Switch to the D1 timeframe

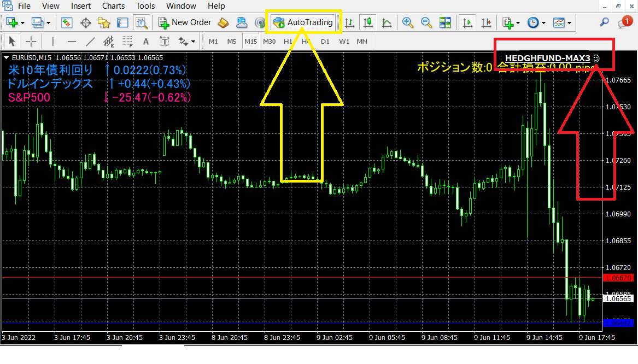pos(325,42)
